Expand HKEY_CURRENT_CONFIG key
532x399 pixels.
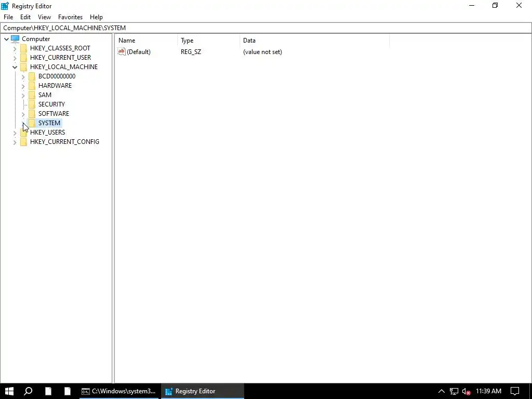coord(15,142)
